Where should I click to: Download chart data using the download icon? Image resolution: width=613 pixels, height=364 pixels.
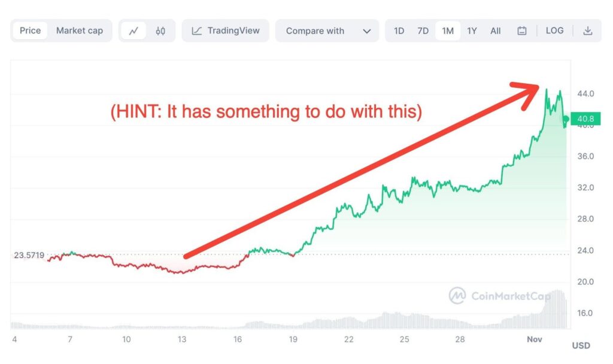coord(588,31)
